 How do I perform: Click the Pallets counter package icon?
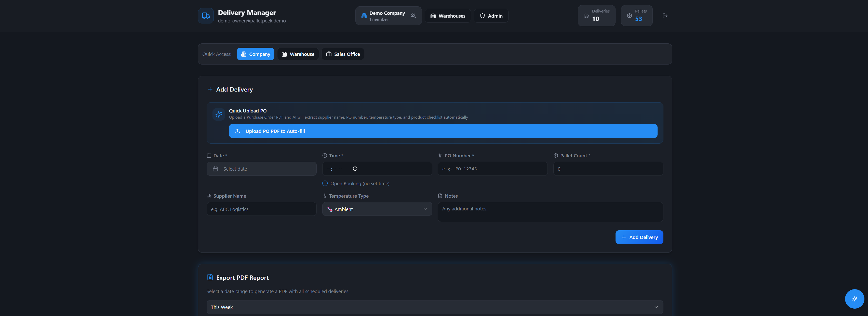[630, 16]
